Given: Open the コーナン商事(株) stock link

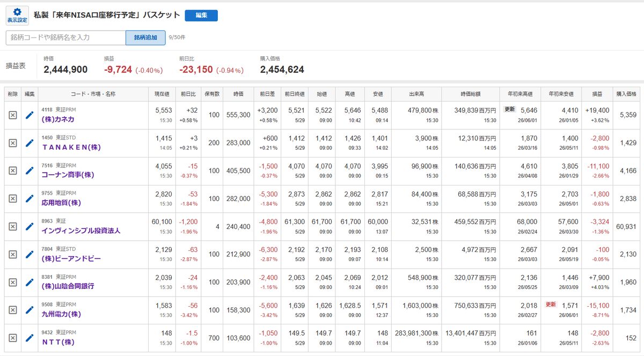Looking at the screenshot, I should (68, 175).
